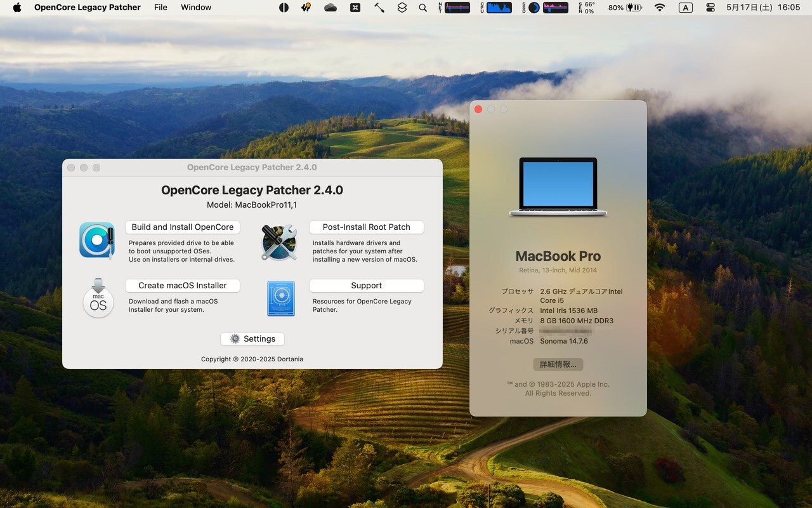Click the 詳細情報 button in About window
The width and height of the screenshot is (812, 508).
[x=558, y=364]
